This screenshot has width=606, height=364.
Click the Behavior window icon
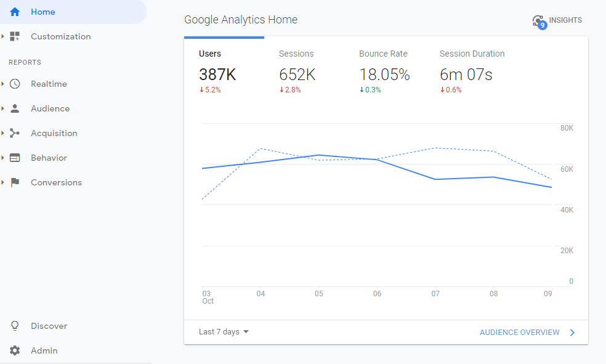pos(15,158)
